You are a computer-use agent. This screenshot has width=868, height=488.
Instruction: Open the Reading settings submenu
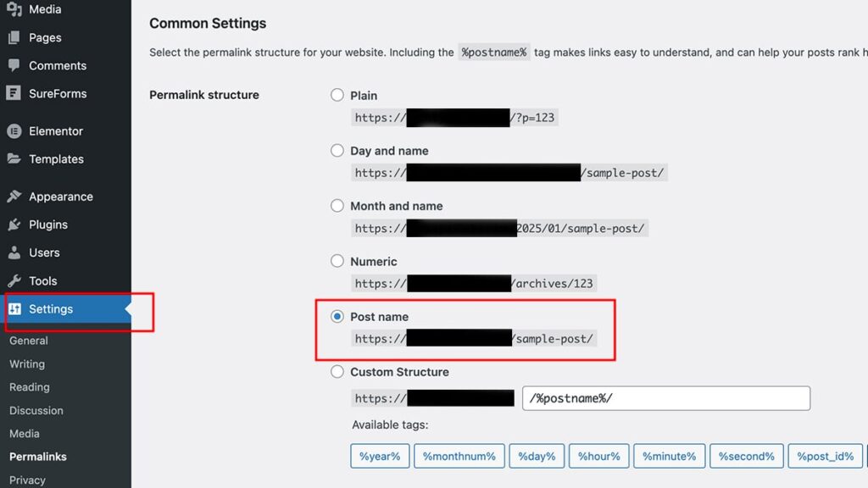click(x=30, y=387)
